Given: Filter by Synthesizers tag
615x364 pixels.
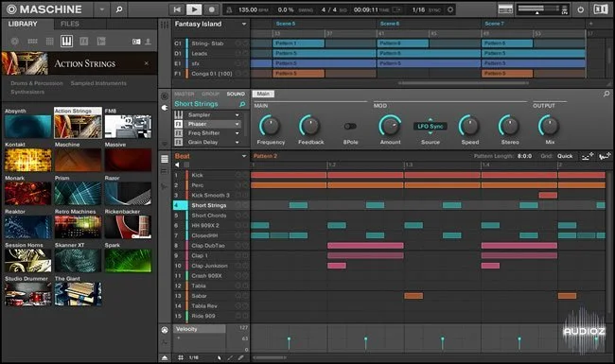Looking at the screenshot, I should click(x=27, y=92).
